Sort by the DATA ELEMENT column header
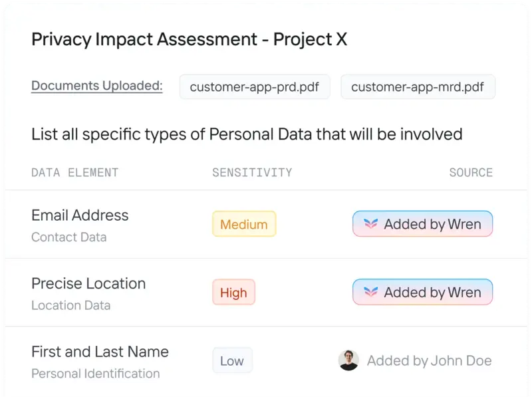 point(75,172)
